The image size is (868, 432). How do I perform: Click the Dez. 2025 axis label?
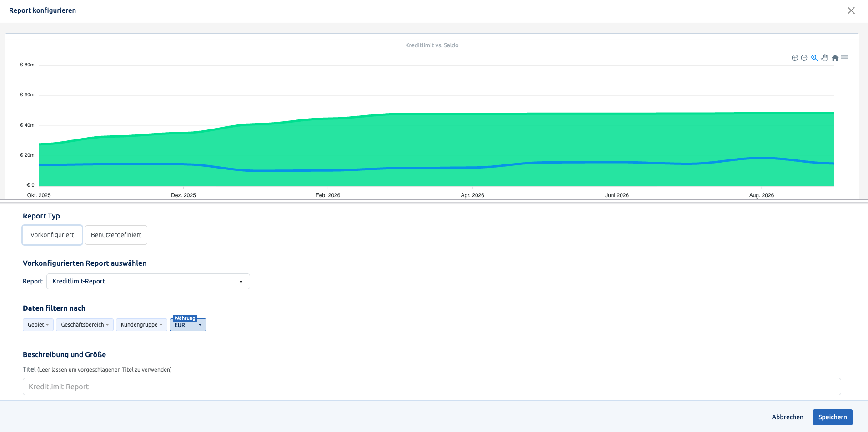coord(183,195)
